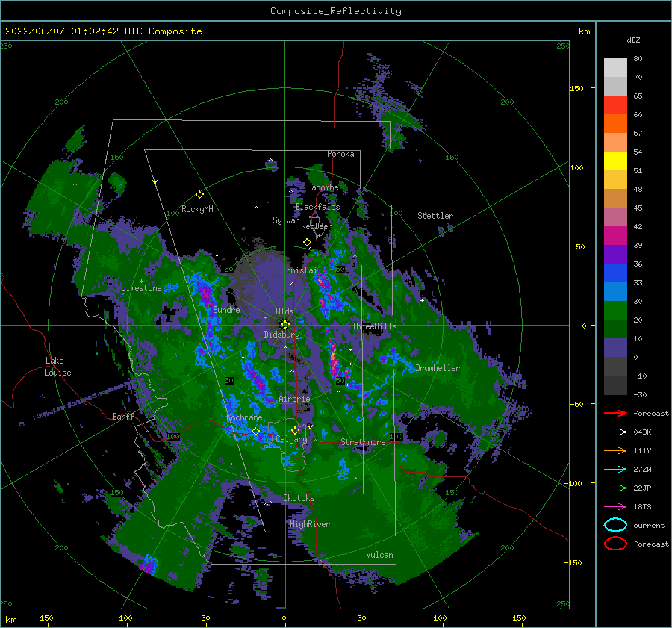
Task: Select yellow diamond marker above Calgary label
Action: click(x=295, y=430)
